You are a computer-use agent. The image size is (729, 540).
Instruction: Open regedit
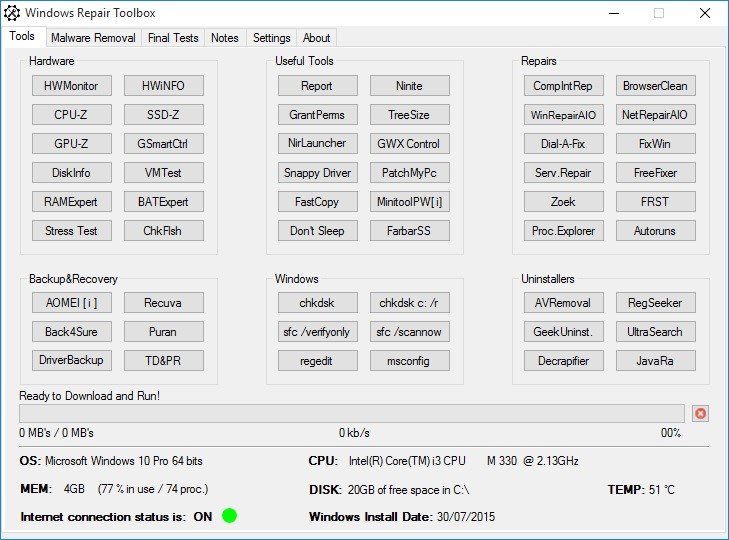(x=318, y=360)
